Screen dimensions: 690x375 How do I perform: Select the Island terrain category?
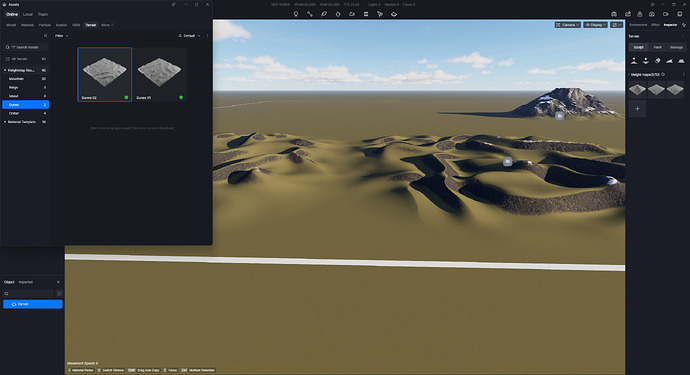point(26,96)
